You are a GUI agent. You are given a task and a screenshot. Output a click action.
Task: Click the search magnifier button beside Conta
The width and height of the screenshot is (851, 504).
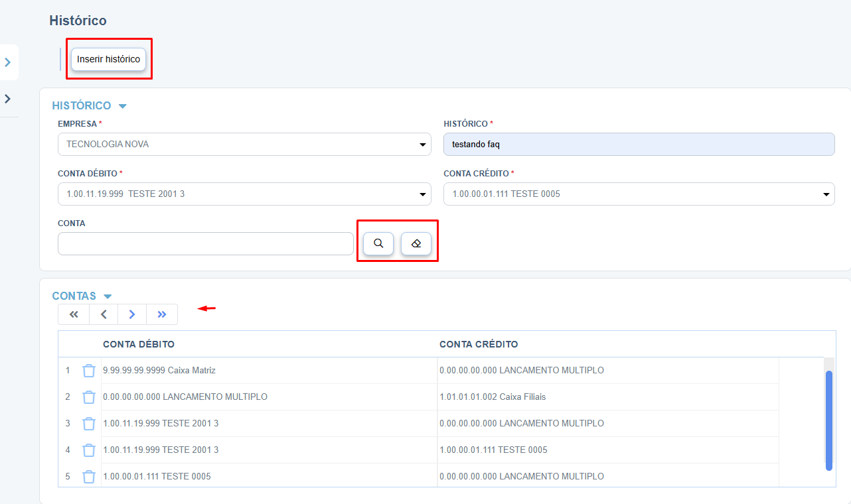tap(378, 243)
